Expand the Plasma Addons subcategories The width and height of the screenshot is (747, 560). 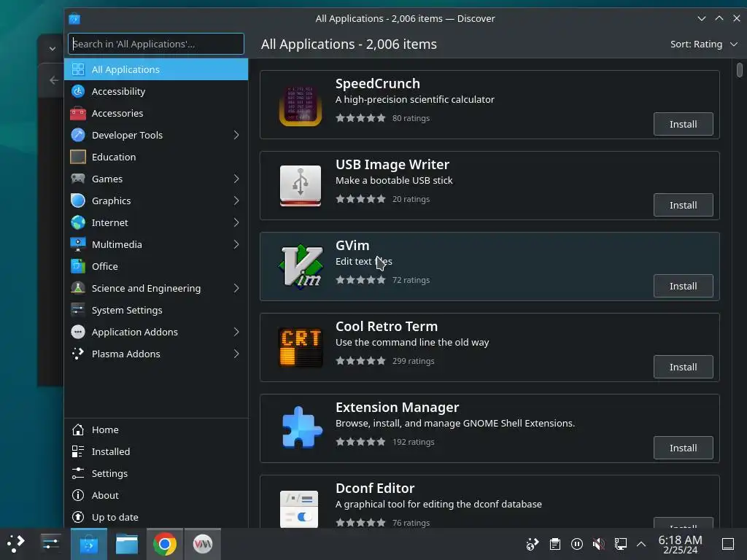coord(236,354)
